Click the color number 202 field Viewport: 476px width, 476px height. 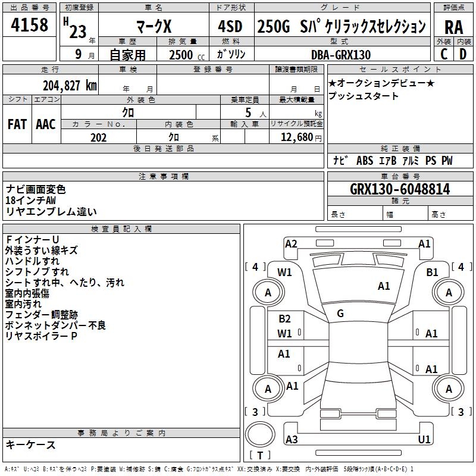98,137
